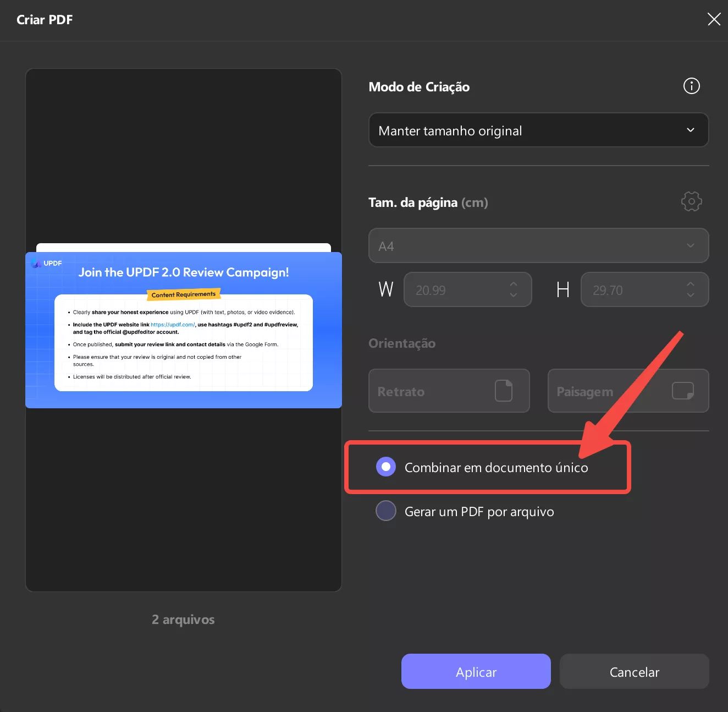This screenshot has width=728, height=712.
Task: Click the '2 arquivos' file count text
Action: tap(183, 620)
